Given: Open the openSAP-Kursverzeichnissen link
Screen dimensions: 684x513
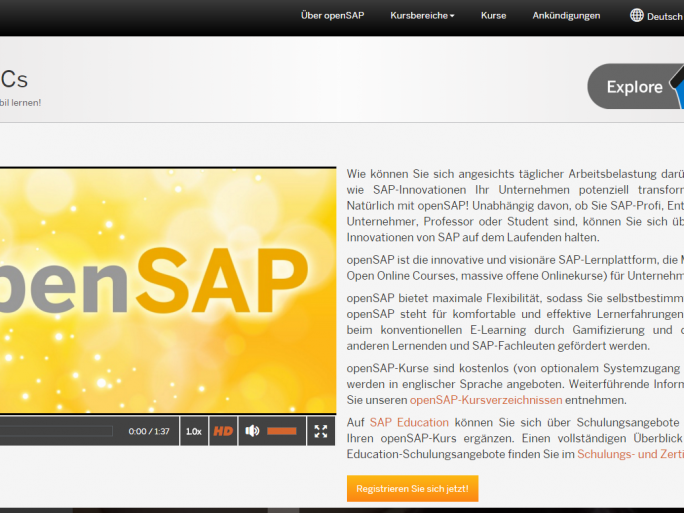Looking at the screenshot, I should coord(486,400).
